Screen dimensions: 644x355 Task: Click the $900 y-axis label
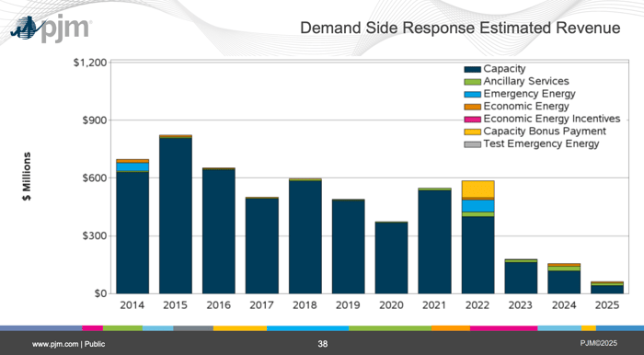(x=94, y=120)
